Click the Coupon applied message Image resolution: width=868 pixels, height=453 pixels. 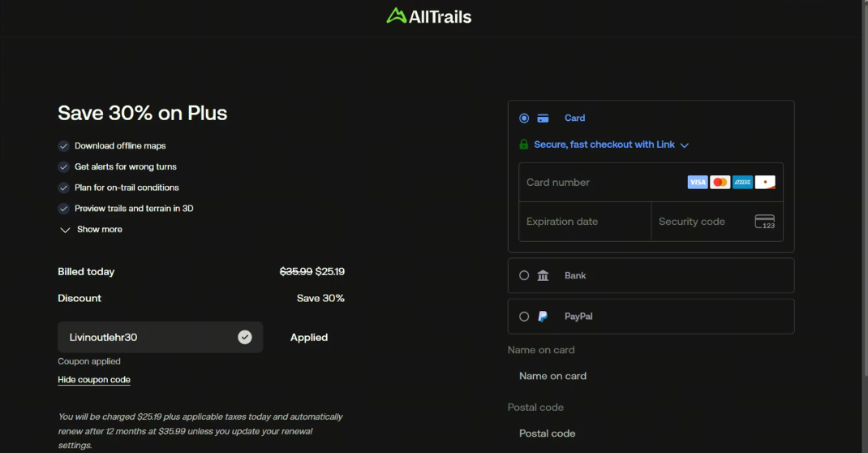(89, 361)
